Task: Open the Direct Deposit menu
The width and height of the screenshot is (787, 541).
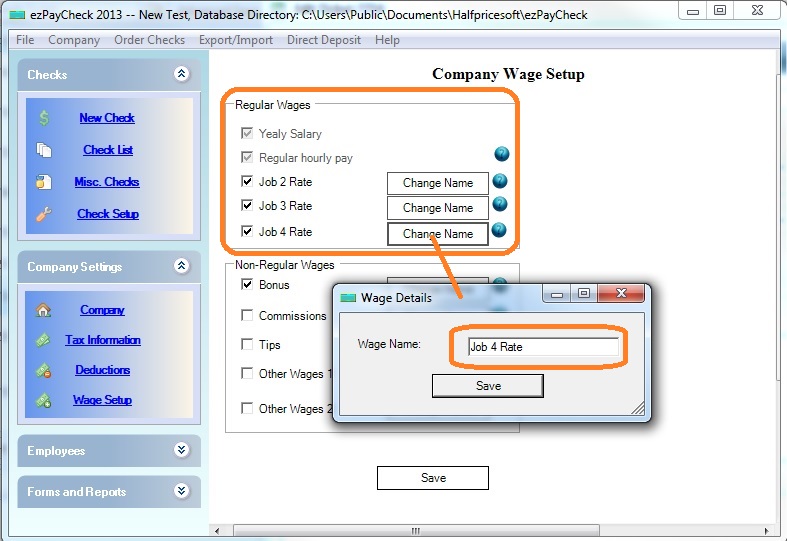Action: point(324,40)
